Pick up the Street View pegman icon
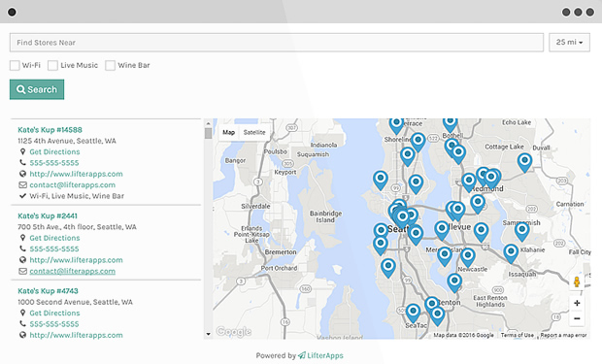The image size is (602, 364). [577, 281]
